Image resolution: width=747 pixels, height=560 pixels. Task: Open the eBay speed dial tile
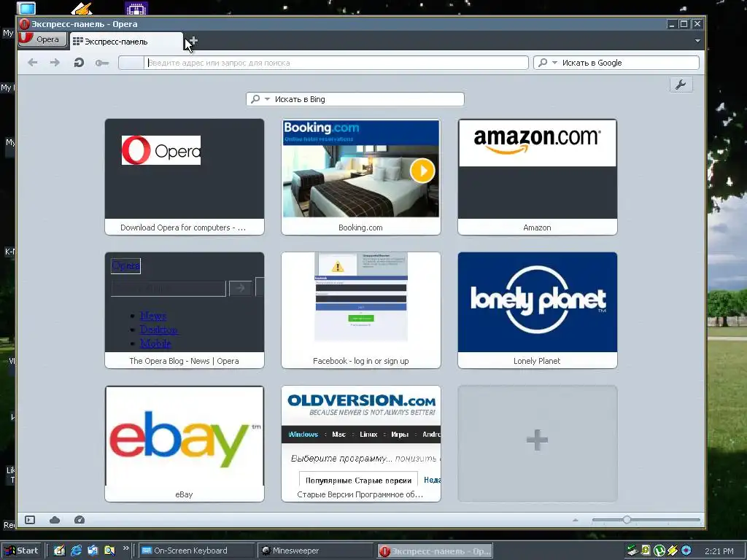tap(185, 443)
